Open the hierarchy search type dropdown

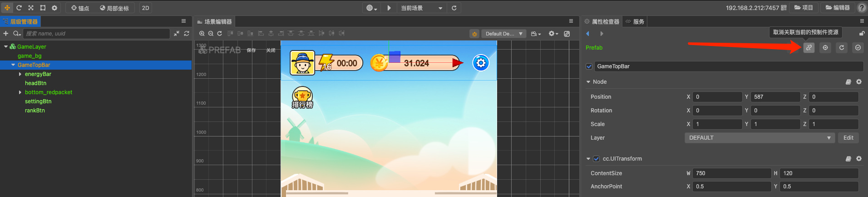click(x=17, y=33)
